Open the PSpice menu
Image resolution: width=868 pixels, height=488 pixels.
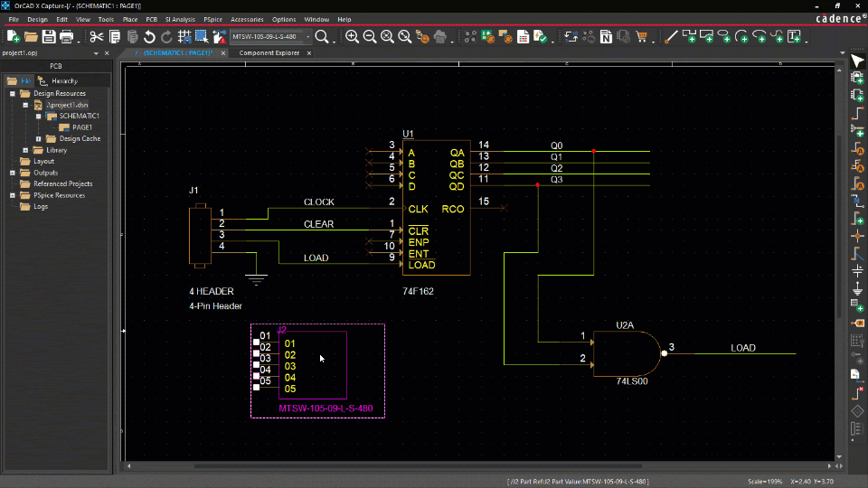(212, 19)
